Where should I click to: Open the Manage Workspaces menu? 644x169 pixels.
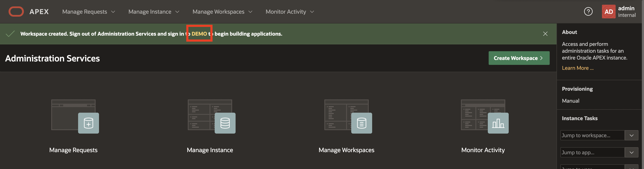[x=222, y=12]
